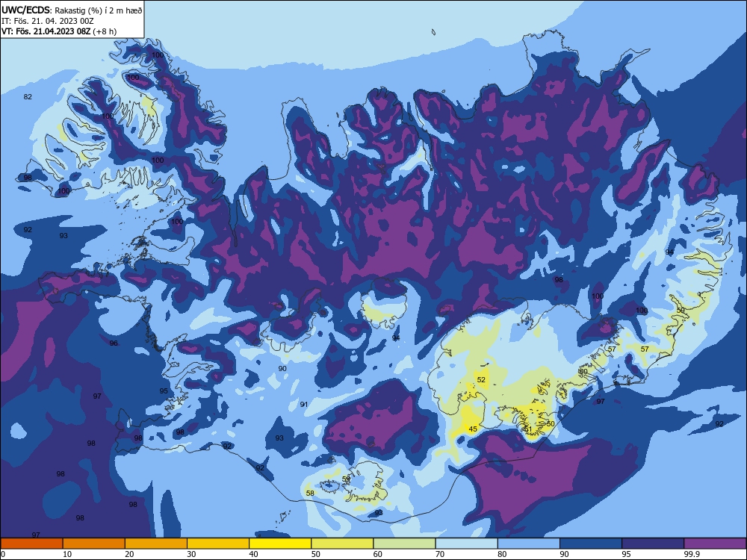The width and height of the screenshot is (747, 560).
Task: Select the 90–95 medium blue legend swatch
Action: [591, 544]
